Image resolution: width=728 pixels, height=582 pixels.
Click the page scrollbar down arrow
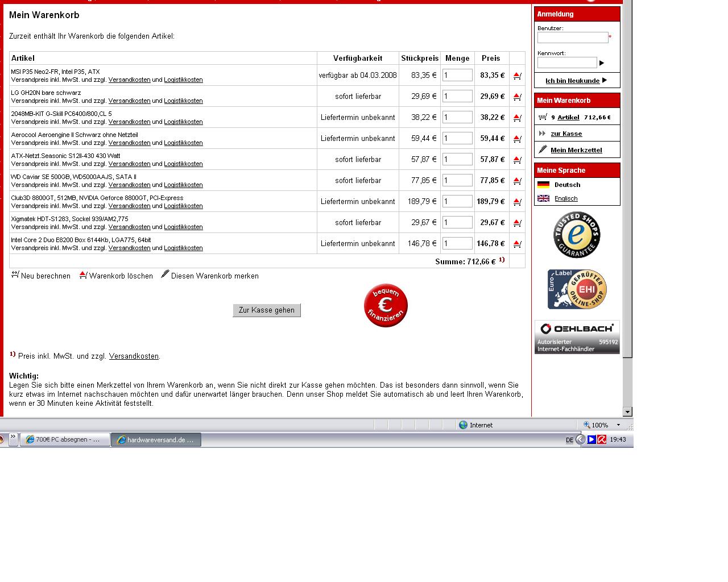[x=627, y=411]
